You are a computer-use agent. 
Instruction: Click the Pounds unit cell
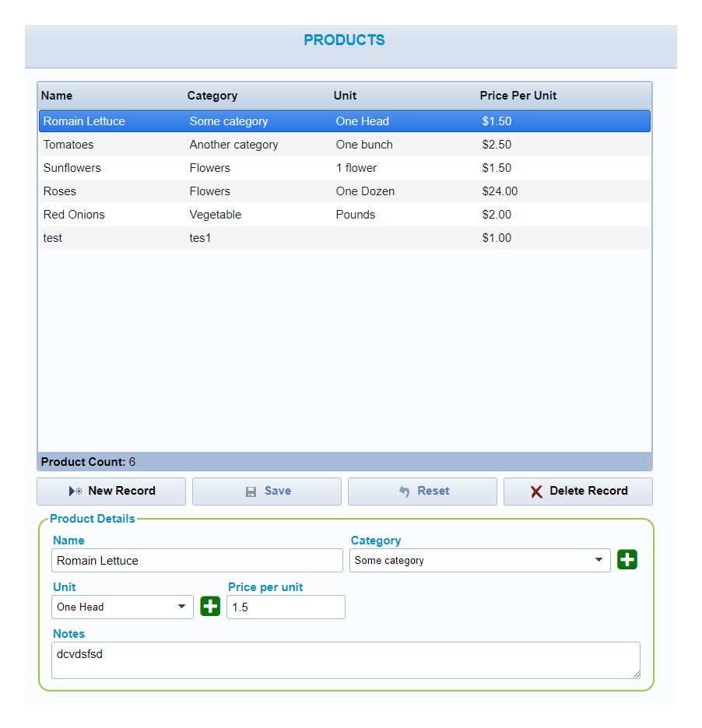(x=356, y=215)
